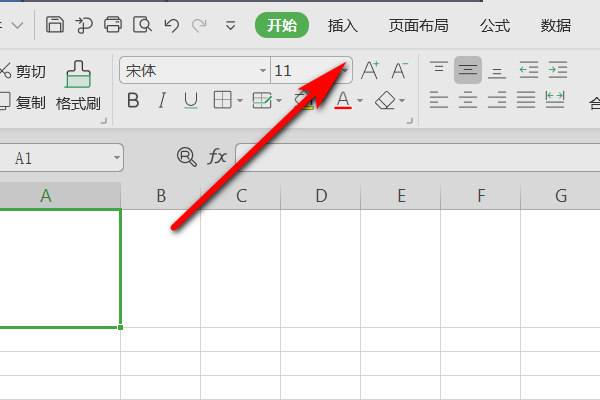Decrease font size with A- icon

(399, 70)
